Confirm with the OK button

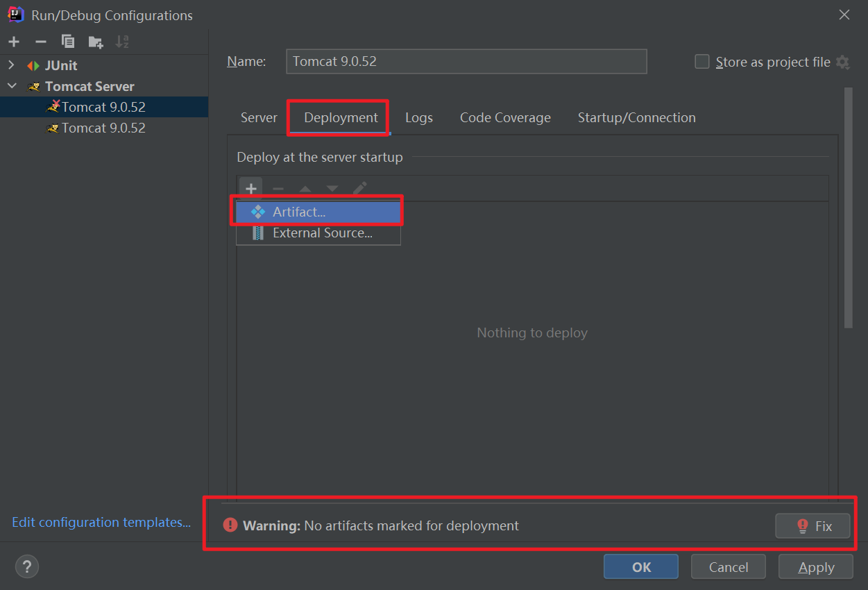pos(641,566)
